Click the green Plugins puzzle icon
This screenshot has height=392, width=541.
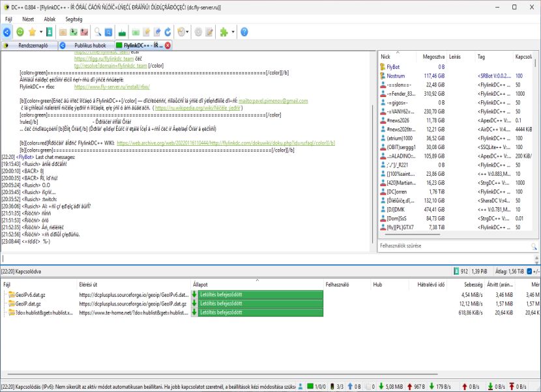point(224,32)
